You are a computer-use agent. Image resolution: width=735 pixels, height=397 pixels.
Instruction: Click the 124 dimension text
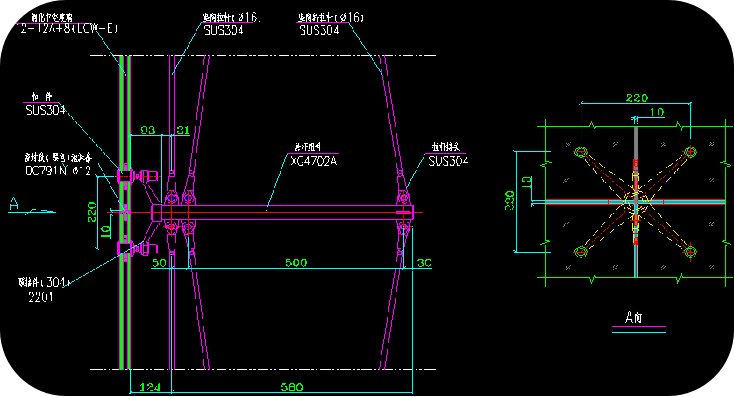coord(150,387)
